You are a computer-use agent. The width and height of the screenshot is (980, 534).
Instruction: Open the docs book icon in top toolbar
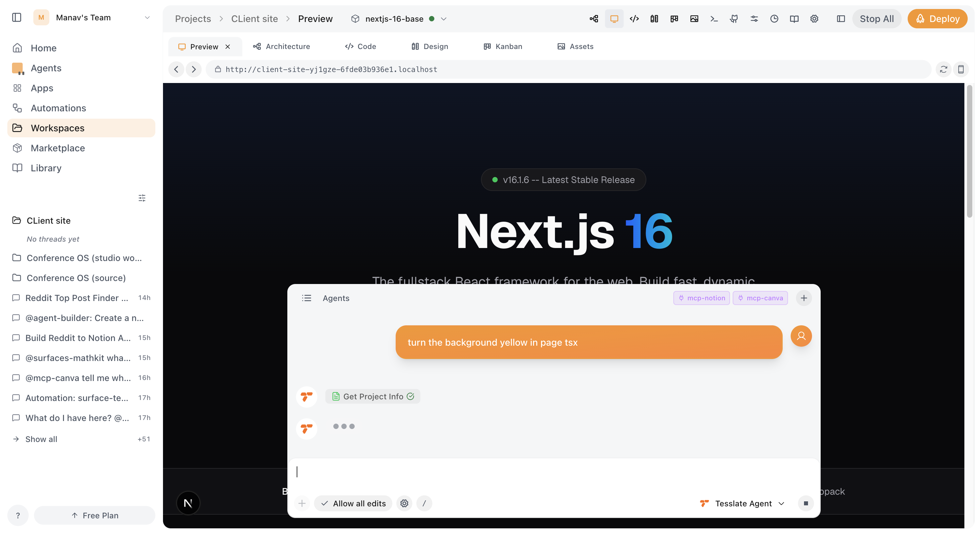pyautogui.click(x=794, y=19)
